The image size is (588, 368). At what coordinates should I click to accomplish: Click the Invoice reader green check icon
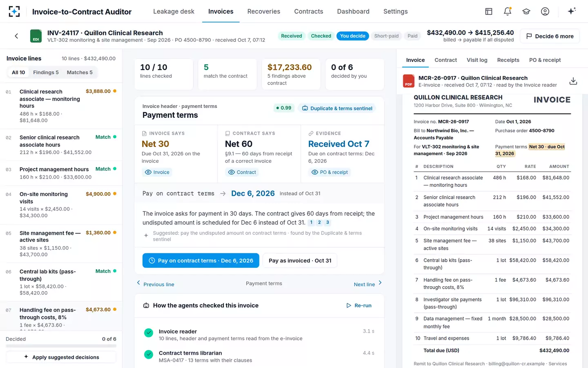(x=149, y=333)
